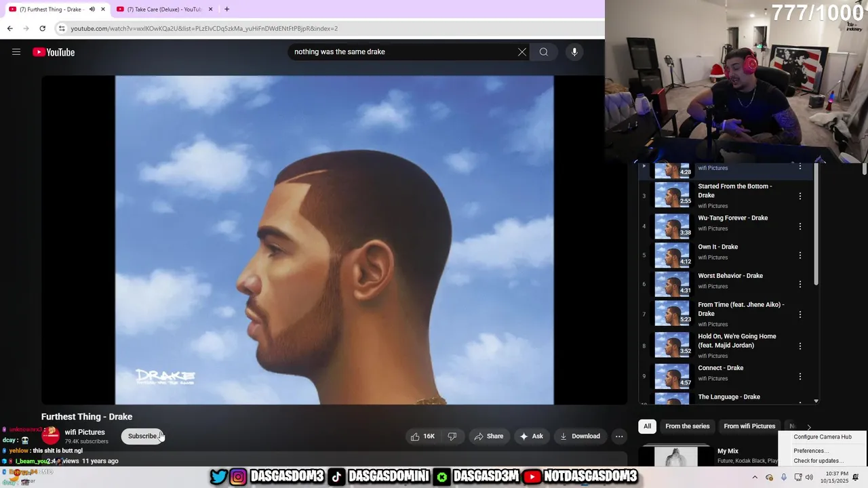868x488 pixels.
Task: Click the YouTube logo to go home
Action: point(54,52)
